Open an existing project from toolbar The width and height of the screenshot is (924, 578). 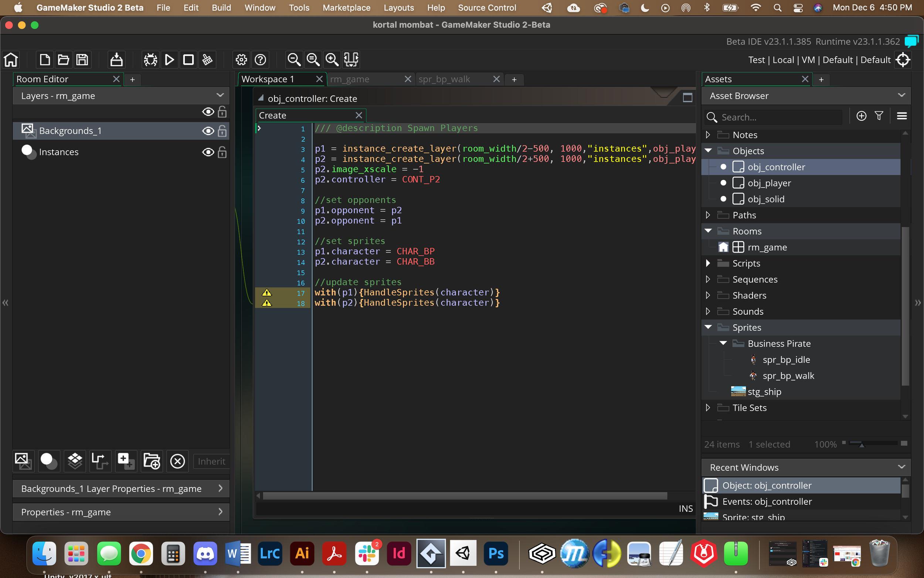click(x=64, y=60)
